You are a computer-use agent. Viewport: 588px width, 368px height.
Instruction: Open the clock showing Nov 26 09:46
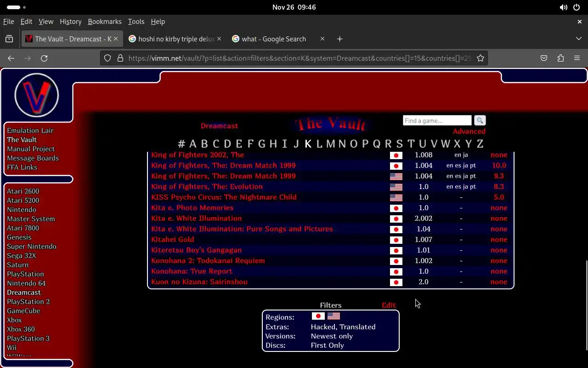pos(294,7)
